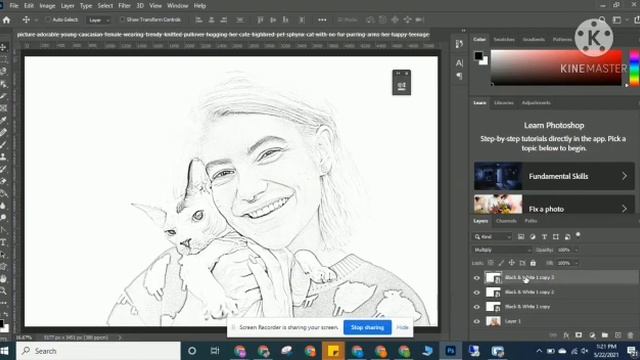
Task: Click the Stop sharing button
Action: [367, 327]
